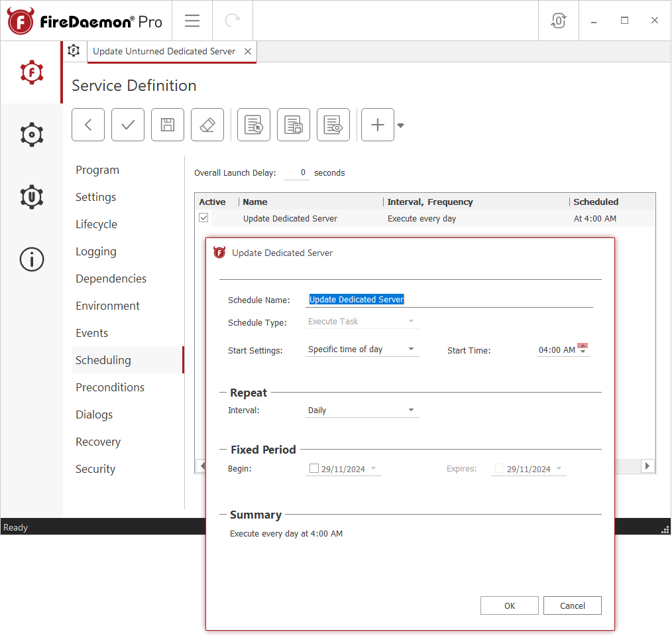Open the Schedule Type Execute Task dropdown
Image resolution: width=672 pixels, height=636 pixels.
(x=362, y=321)
